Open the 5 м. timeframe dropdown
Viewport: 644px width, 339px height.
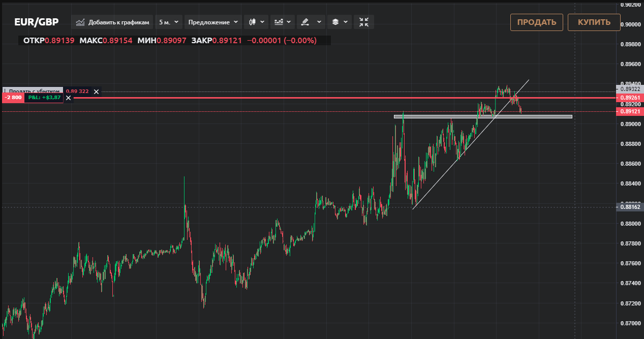169,22
